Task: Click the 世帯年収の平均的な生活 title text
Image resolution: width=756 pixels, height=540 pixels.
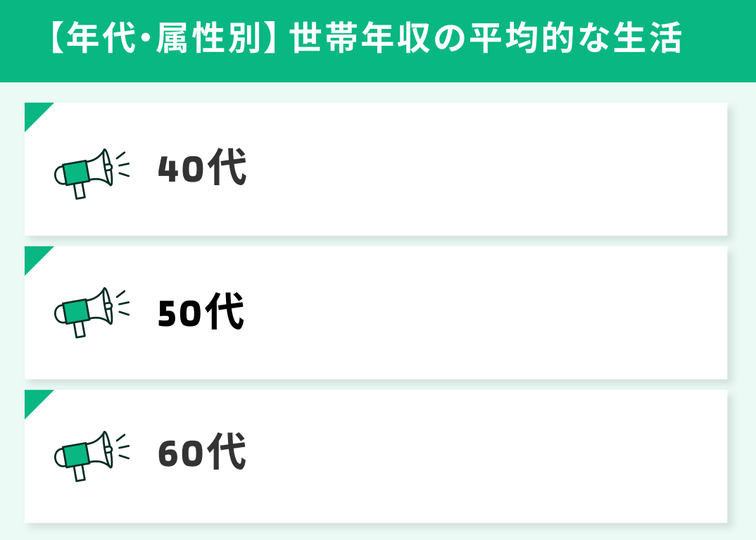Action: [486, 40]
